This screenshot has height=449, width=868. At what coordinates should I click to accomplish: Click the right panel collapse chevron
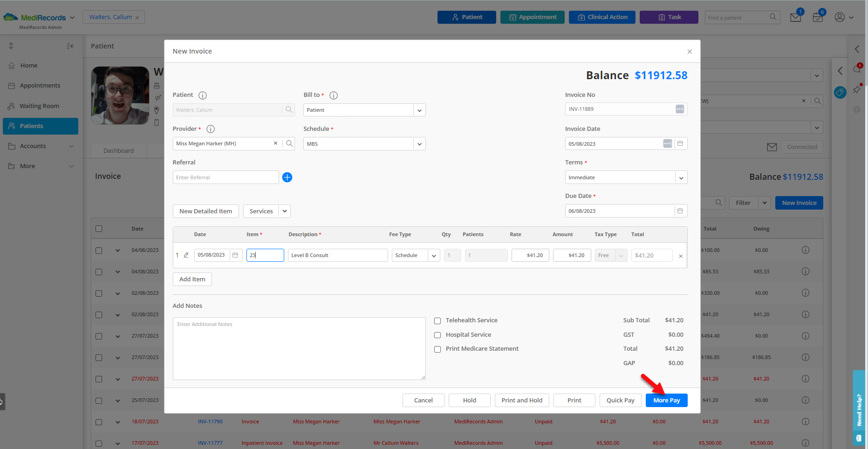click(x=840, y=71)
